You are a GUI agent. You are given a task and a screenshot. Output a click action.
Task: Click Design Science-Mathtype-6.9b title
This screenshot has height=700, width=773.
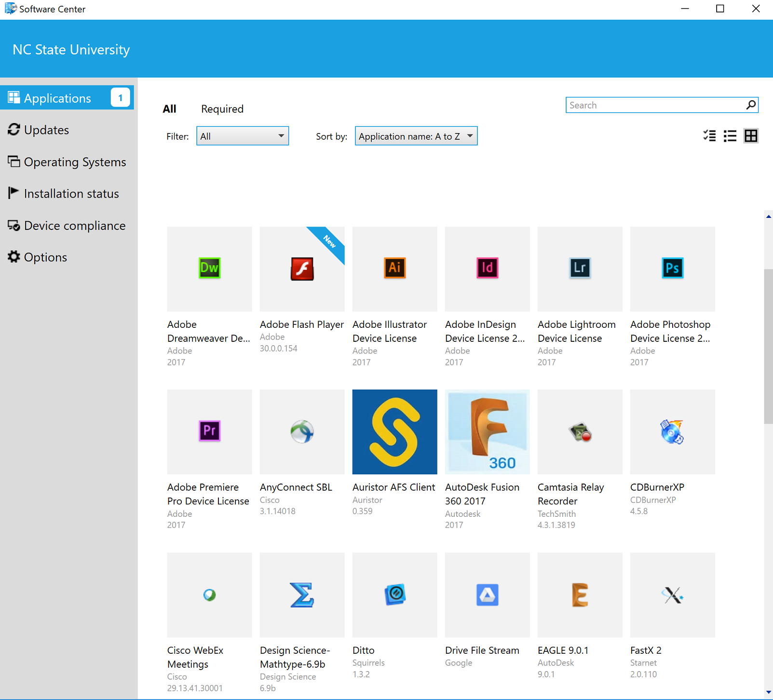(x=295, y=657)
